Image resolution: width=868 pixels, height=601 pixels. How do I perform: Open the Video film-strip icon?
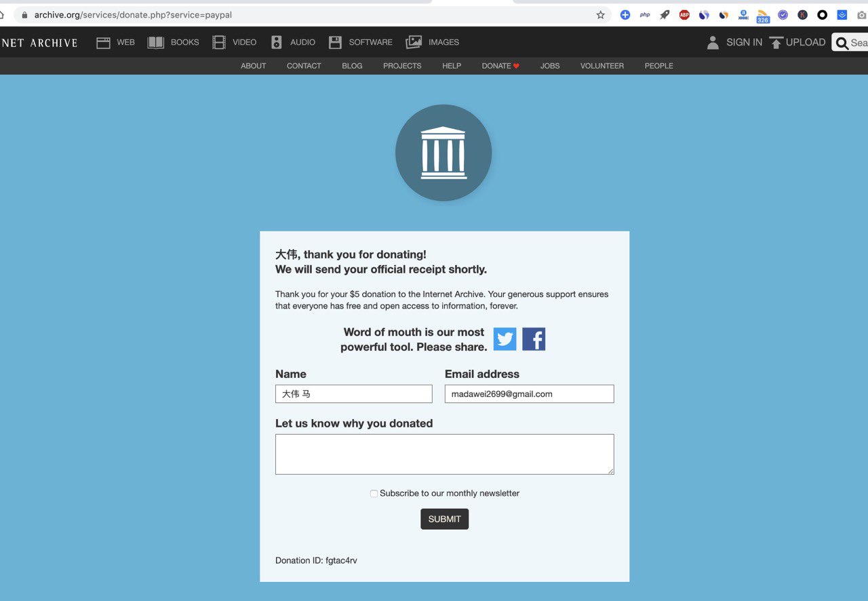219,43
